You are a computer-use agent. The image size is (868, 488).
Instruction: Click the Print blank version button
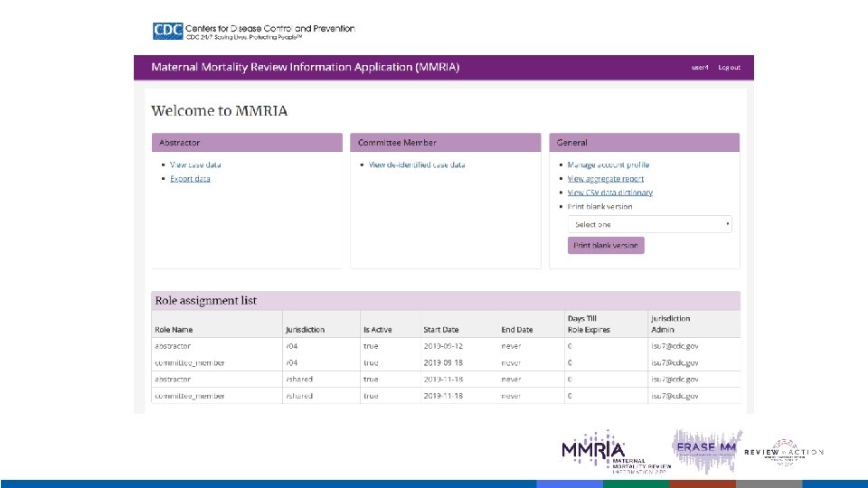pos(606,245)
